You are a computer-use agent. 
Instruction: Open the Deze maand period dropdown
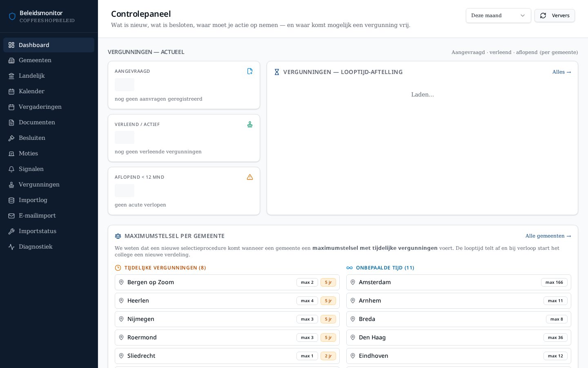coord(498,16)
